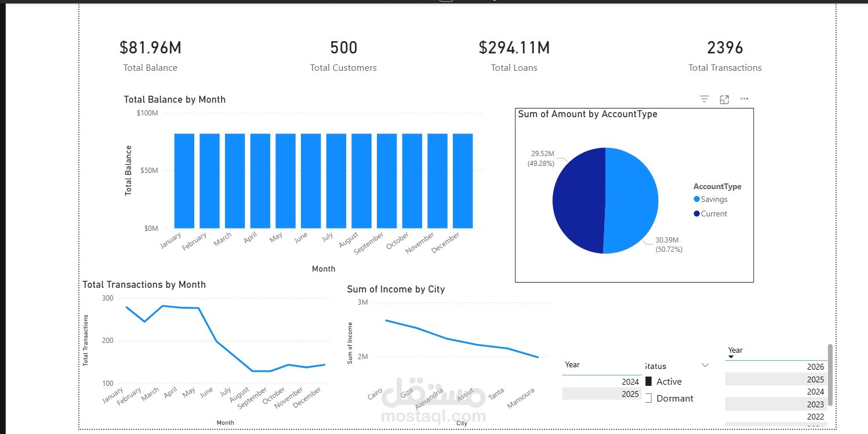Image resolution: width=868 pixels, height=434 pixels.
Task: Click the $294.11M Total Loans card
Action: [x=514, y=56]
